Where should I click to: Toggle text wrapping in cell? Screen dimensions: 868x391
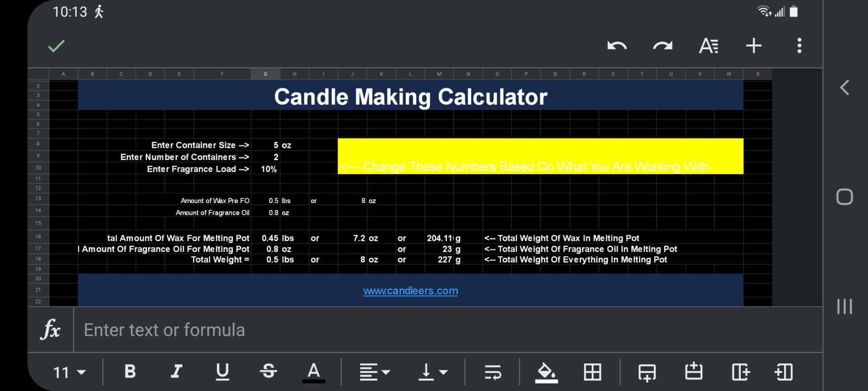[493, 372]
